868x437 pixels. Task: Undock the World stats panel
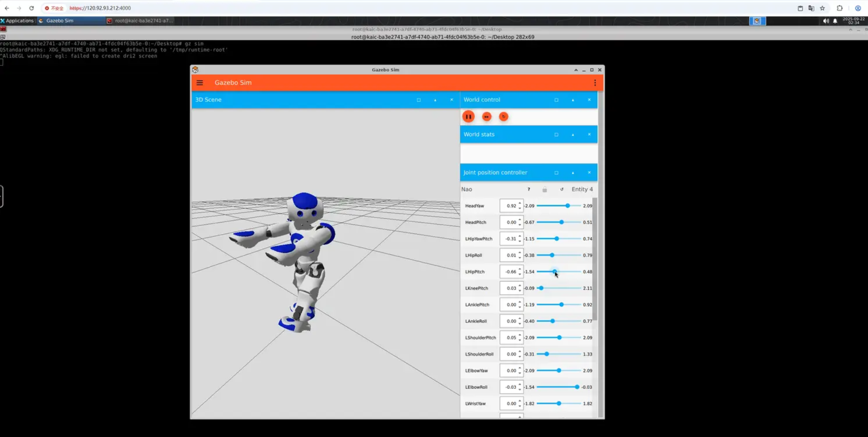click(556, 135)
